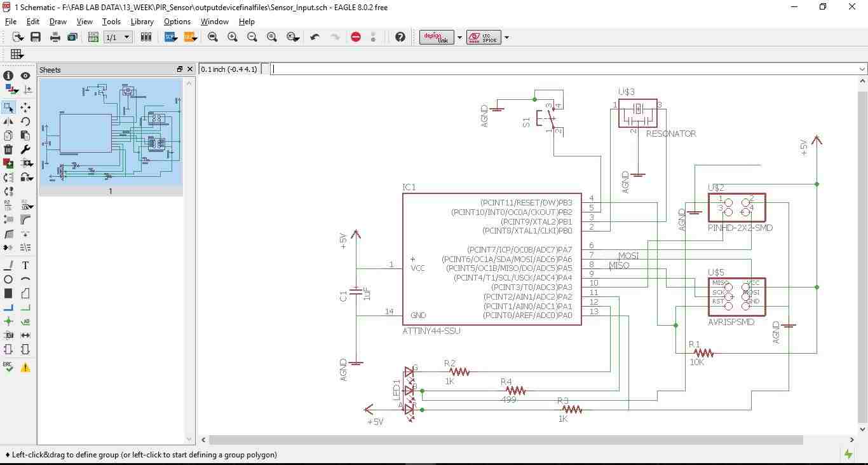This screenshot has width=868, height=465.
Task: Expand the command line history dropdown
Action: (x=862, y=69)
